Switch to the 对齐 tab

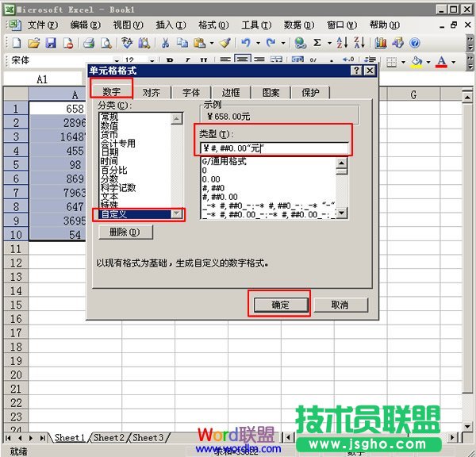(152, 93)
